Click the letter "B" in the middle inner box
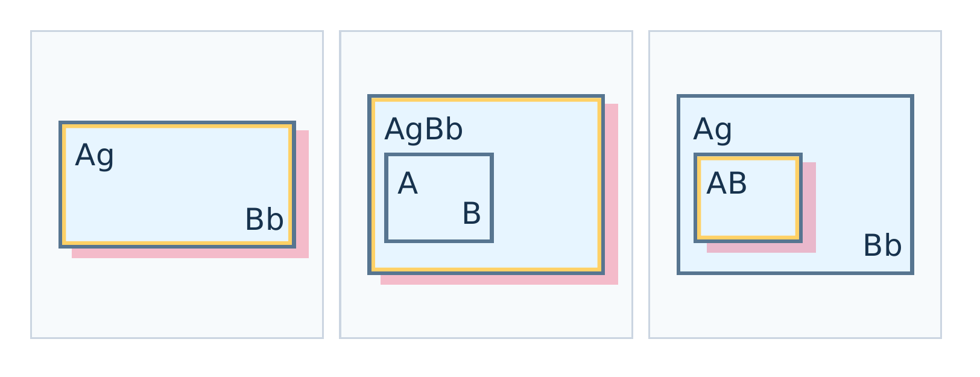The image size is (980, 377). pos(472,214)
